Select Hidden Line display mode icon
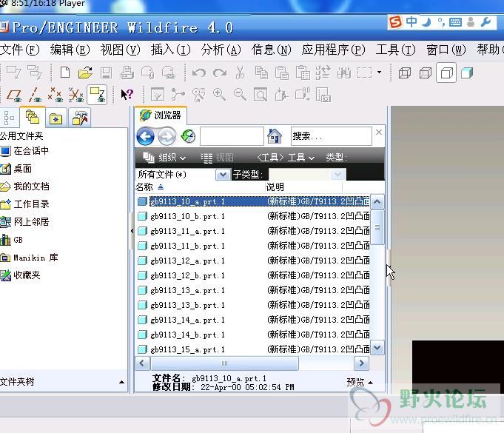Screen dimensions: 504x433 426,73
